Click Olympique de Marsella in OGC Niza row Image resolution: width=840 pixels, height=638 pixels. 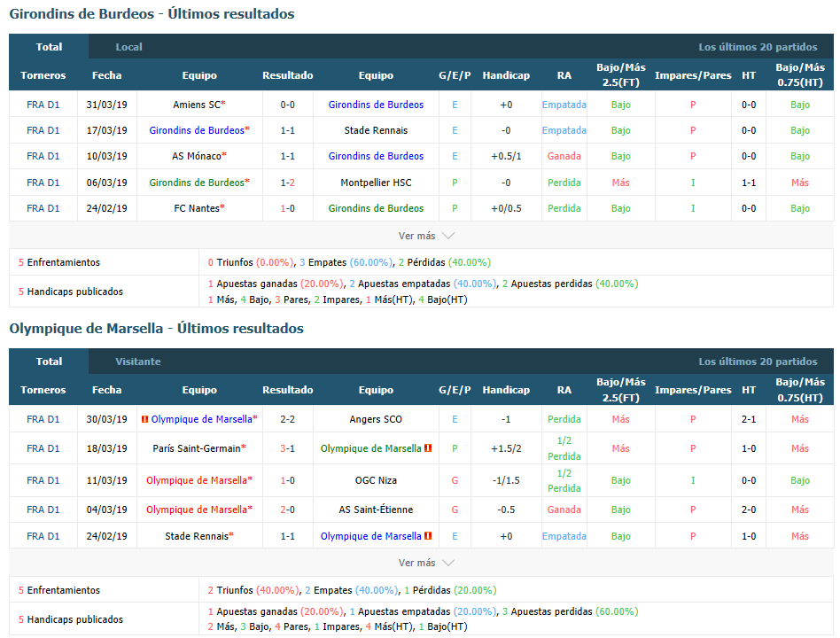point(197,480)
